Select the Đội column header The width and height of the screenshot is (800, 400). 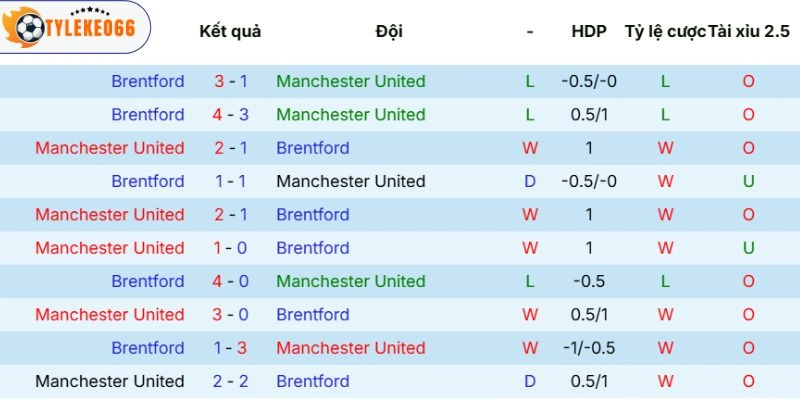[x=389, y=31]
